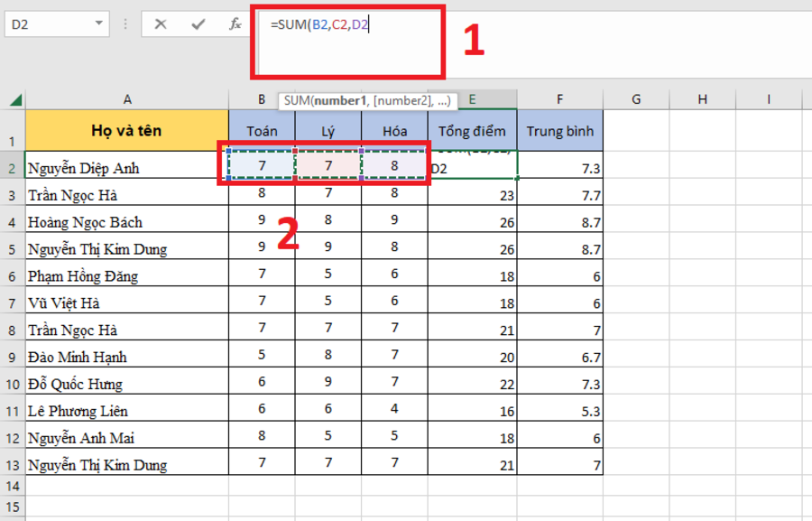Select cell 'Đỗ Quốc Hưng'
The width and height of the screenshot is (812, 521).
click(127, 380)
